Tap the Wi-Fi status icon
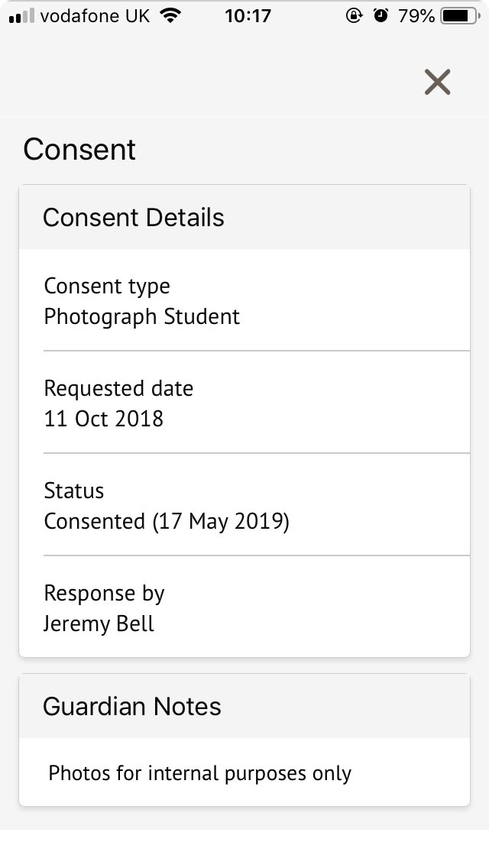The image size is (489, 868). (172, 16)
